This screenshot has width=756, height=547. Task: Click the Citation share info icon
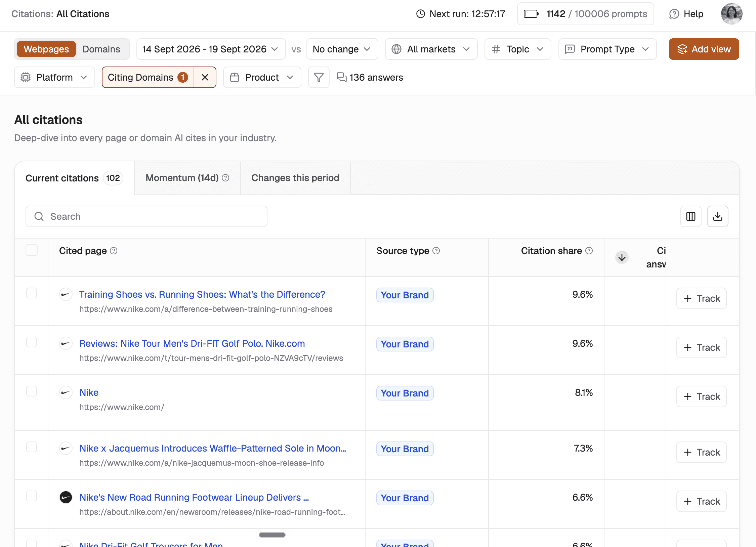click(589, 251)
